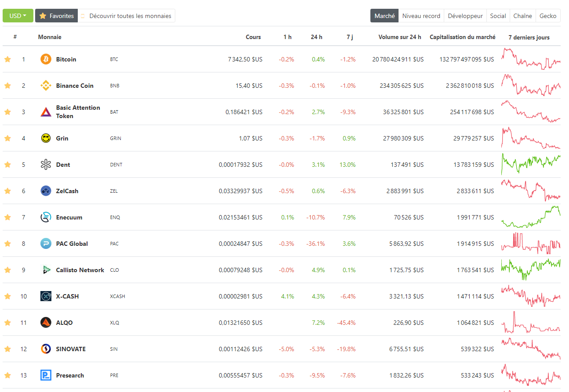Select the Marché tab
The width and height of the screenshot is (569, 392).
[384, 16]
